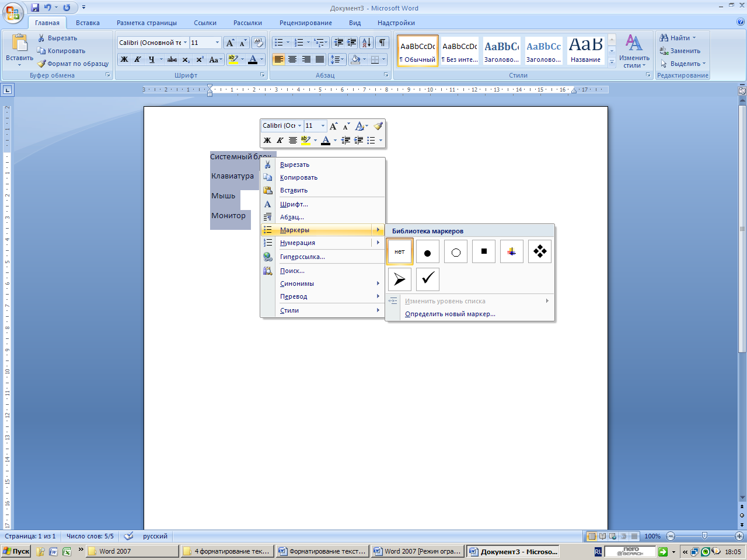The height and width of the screenshot is (560, 747).
Task: Increase font size in the ribbon
Action: [x=230, y=43]
